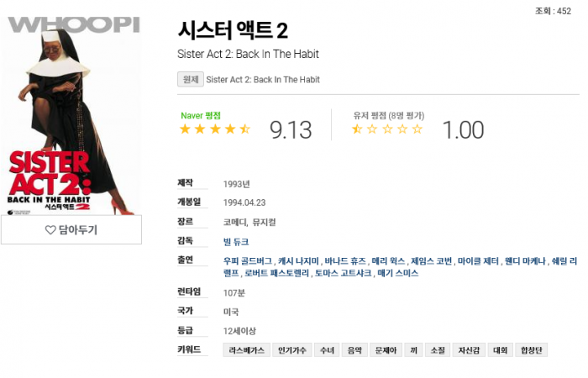Click the second user rating star

372,129
